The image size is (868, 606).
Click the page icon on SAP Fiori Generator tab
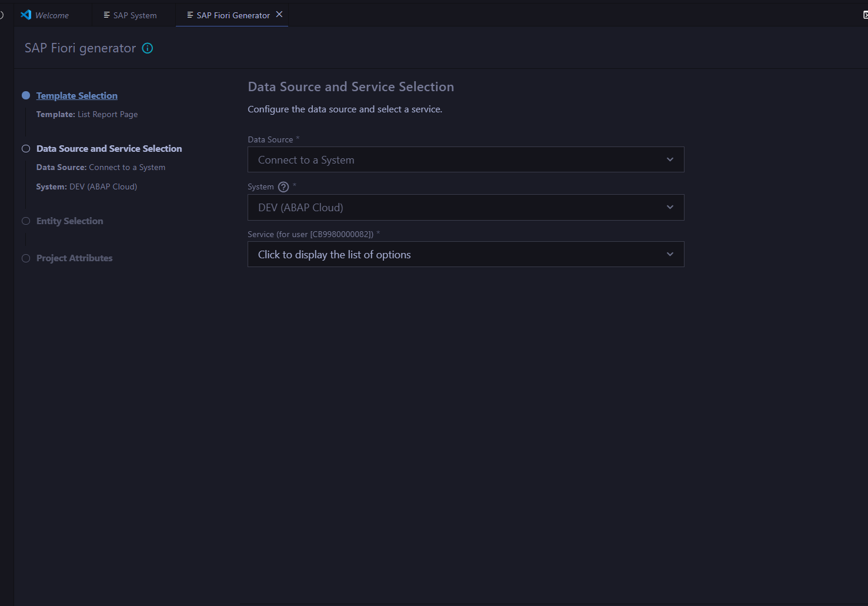pyautogui.click(x=190, y=15)
